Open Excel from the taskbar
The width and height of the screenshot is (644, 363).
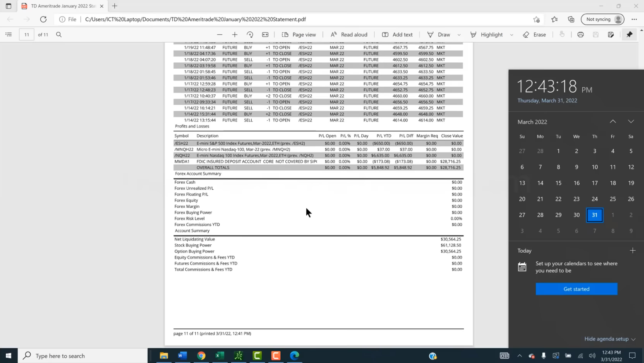[x=220, y=355]
